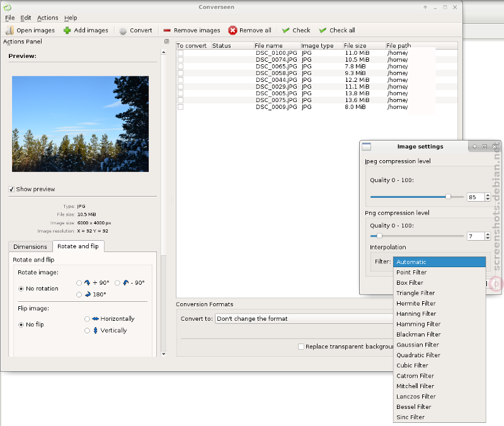Enable Replace transparent background checkbox
This screenshot has width=504, height=426.
(x=301, y=347)
